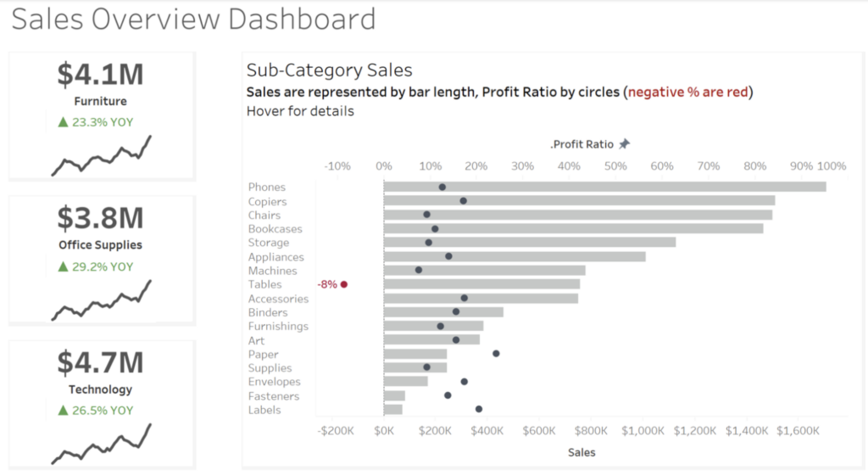Click the Furniture sparkline chart
868x476 pixels.
[x=102, y=155]
